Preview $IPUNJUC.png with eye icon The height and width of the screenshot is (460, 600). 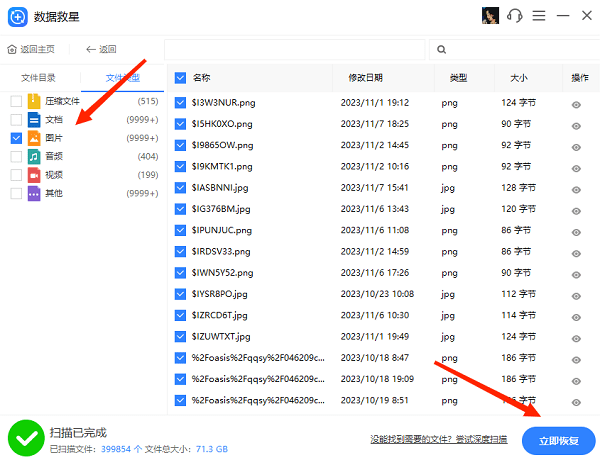pos(576,232)
